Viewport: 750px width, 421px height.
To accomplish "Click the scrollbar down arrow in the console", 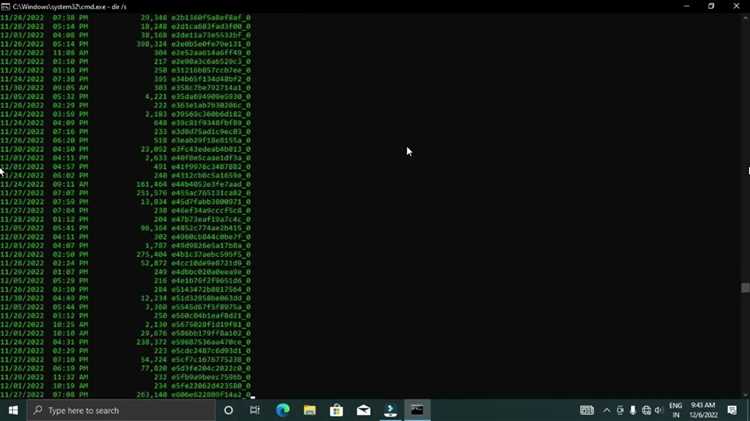I will (x=745, y=395).
